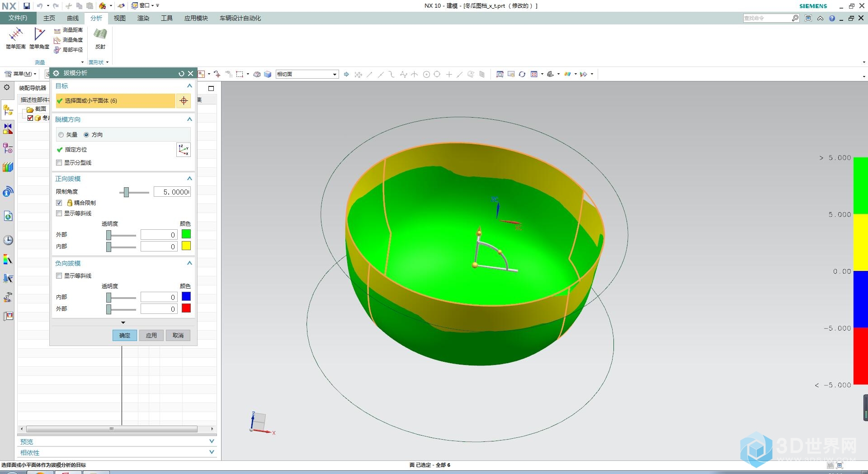
Task: Click the Simple Distance (简单距离) tool
Action: point(15,38)
